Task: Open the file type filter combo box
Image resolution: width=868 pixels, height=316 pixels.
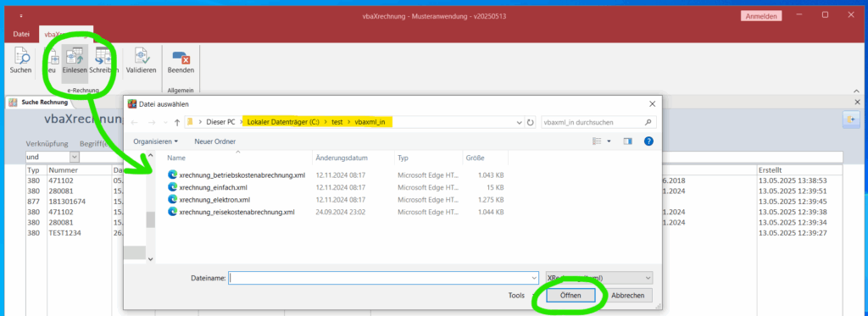Action: [599, 278]
